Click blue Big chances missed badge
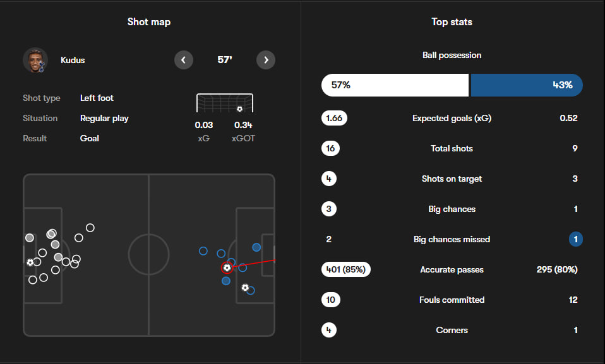605x364 pixels. click(x=575, y=239)
